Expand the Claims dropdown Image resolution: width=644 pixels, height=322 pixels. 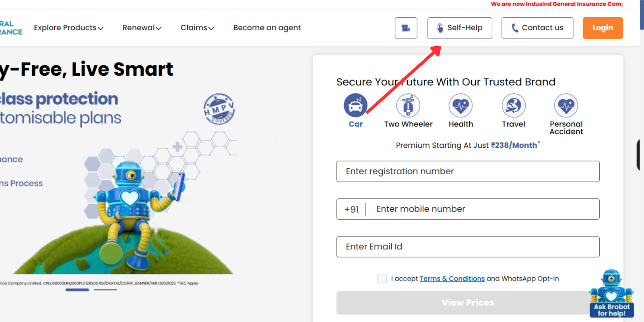197,28
